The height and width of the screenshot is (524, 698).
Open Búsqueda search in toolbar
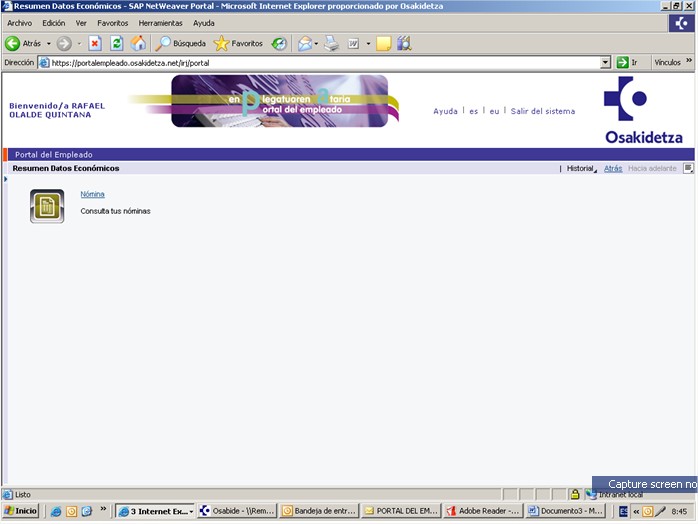coord(181,43)
